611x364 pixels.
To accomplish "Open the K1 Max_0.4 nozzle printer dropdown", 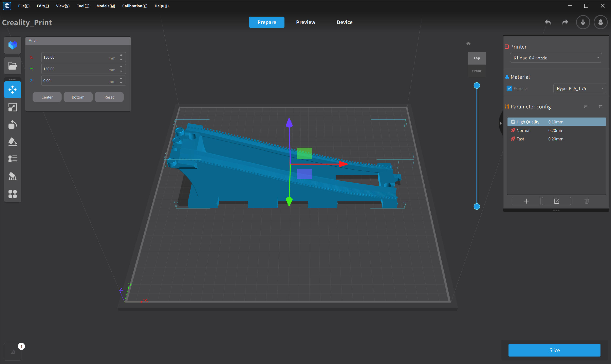I will [556, 58].
